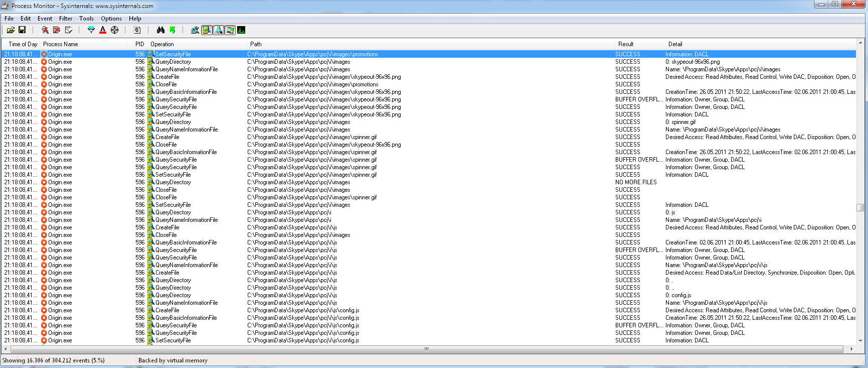868x368 pixels.
Task: Click the horizontal scrollbar thumb
Action: (x=427, y=349)
